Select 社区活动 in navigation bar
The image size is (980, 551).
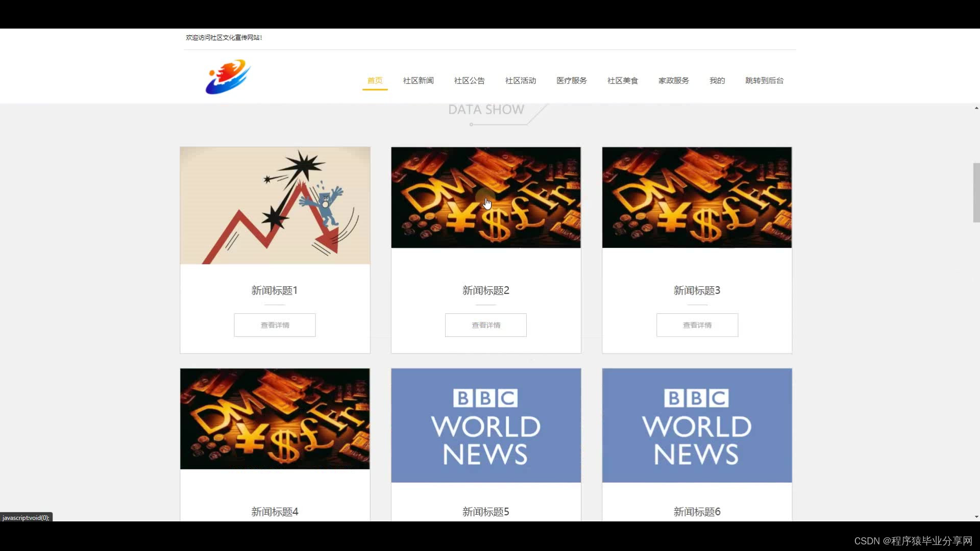coord(520,81)
